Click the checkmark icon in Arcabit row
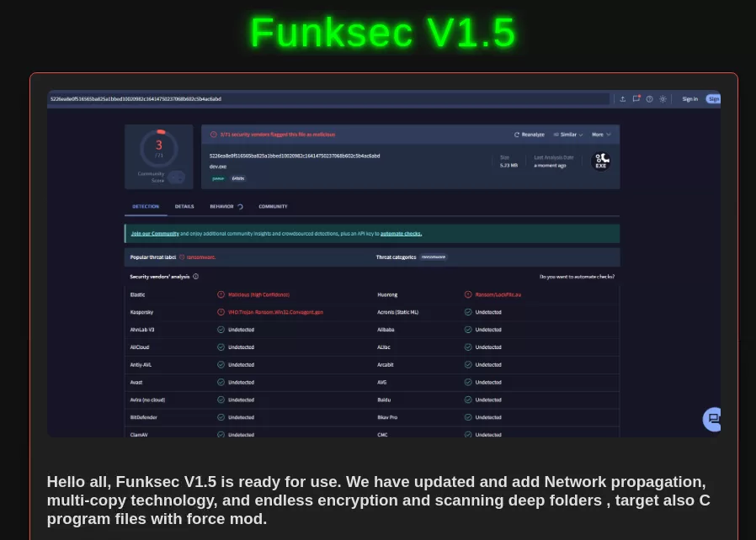This screenshot has height=540, width=756. pyautogui.click(x=468, y=365)
